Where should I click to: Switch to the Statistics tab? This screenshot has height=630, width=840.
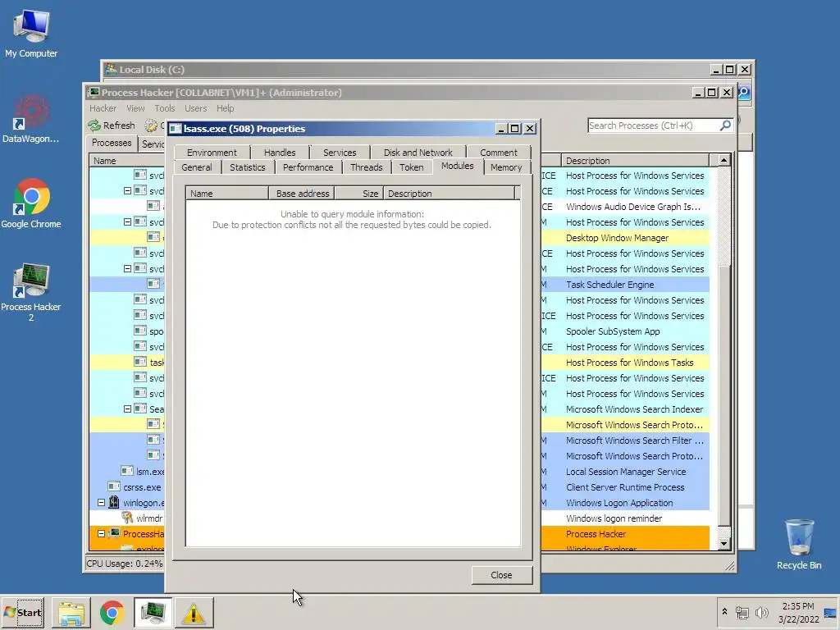[248, 167]
